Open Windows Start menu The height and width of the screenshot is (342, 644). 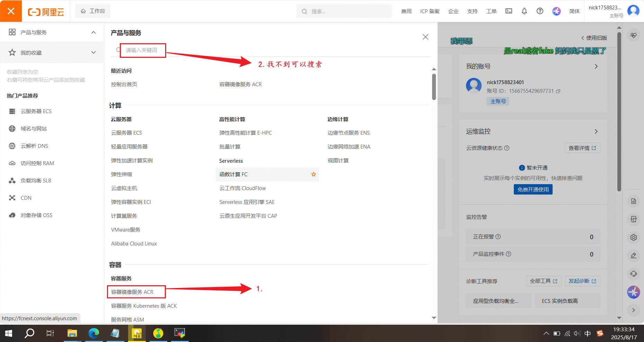pyautogui.click(x=9, y=333)
